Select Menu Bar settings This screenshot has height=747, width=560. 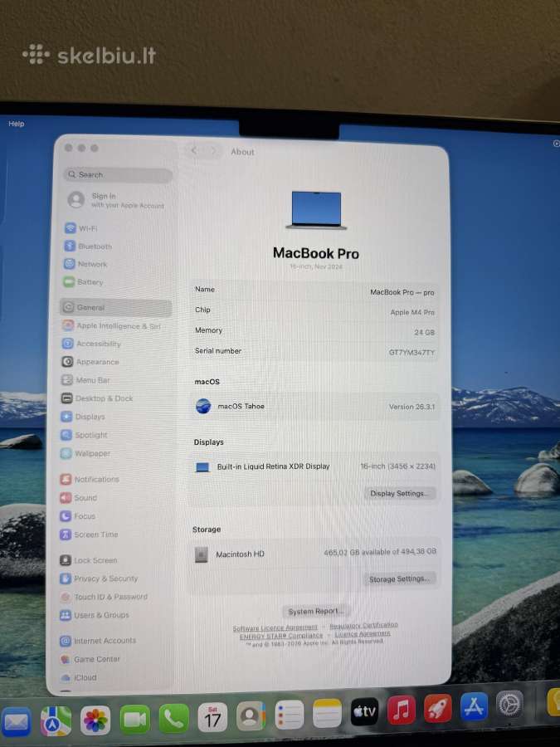pyautogui.click(x=85, y=380)
